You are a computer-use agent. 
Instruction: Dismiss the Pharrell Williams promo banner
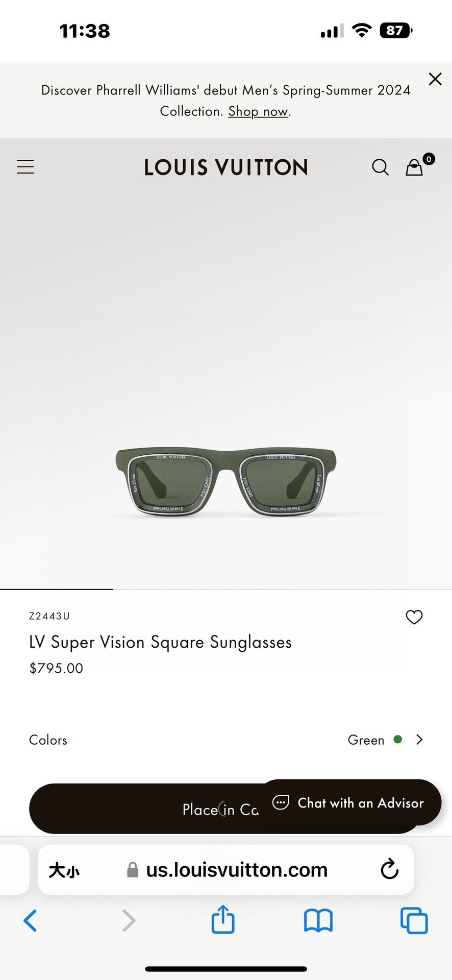(435, 79)
